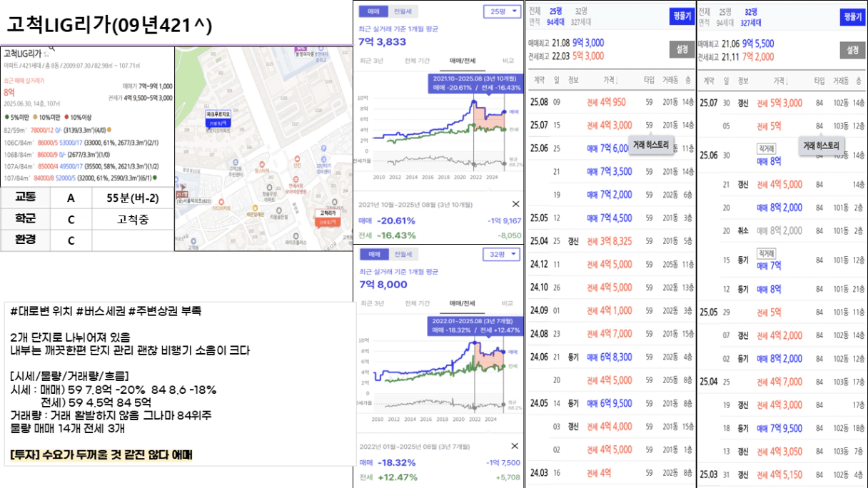The width and height of the screenshot is (868, 488).
Task: Select 전월세 toggle in the 32평 chart
Action: click(403, 254)
